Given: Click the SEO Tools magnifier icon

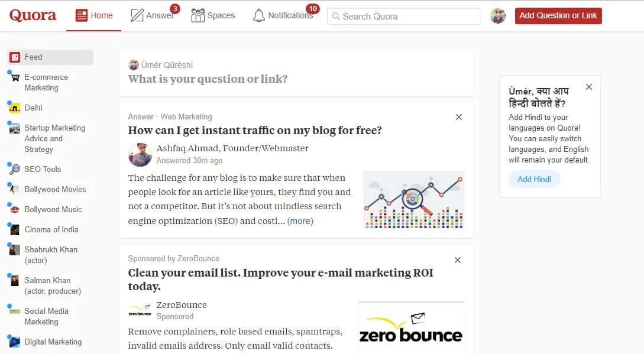Looking at the screenshot, I should [16, 169].
